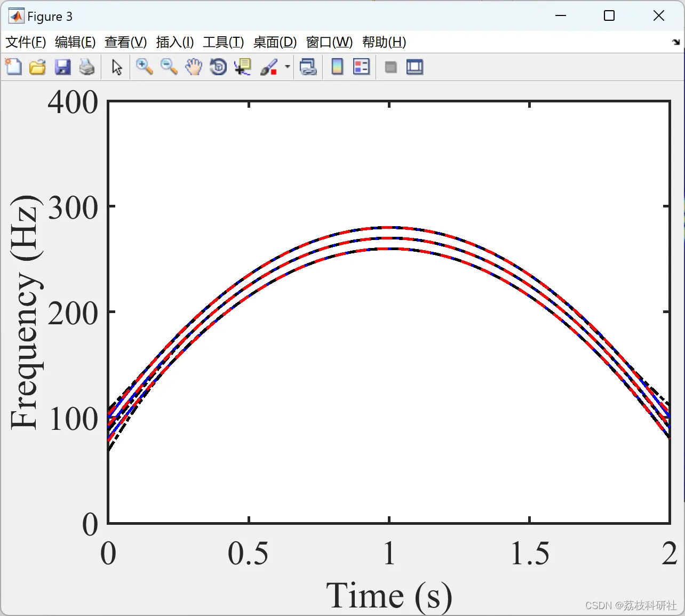Open the 文件(F) menu
The image size is (685, 616).
(x=25, y=42)
